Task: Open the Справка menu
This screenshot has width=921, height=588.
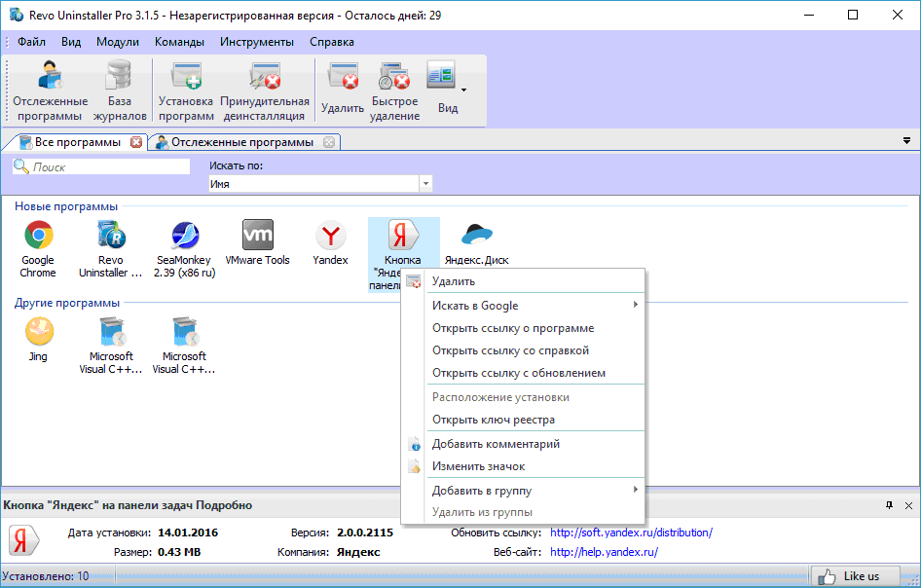Action: [x=332, y=42]
